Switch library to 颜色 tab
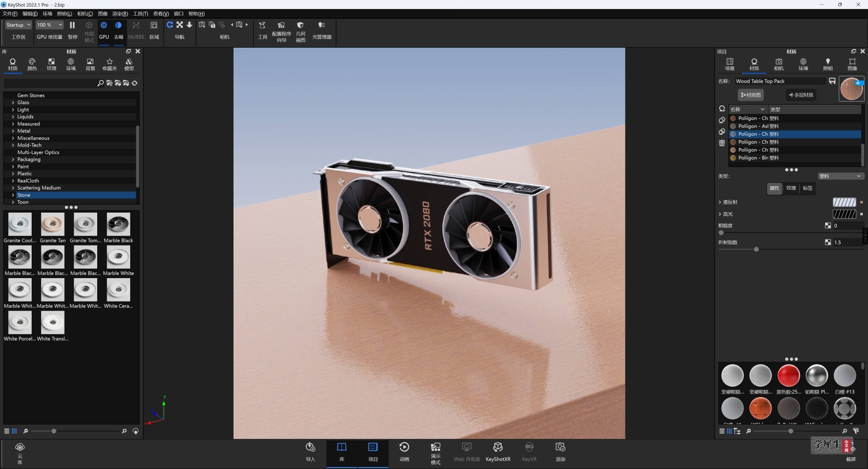Screen dimensions: 868x469 pos(32,64)
